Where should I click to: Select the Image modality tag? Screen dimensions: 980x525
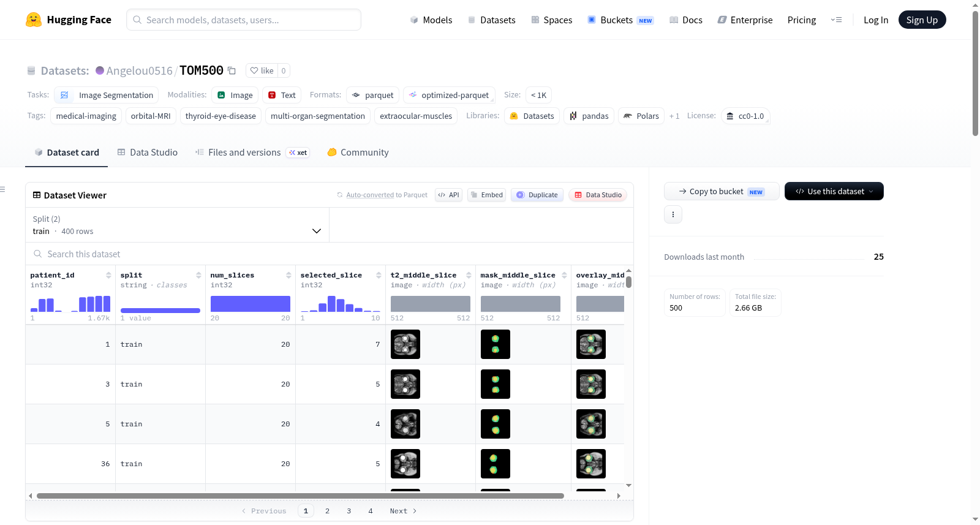point(235,95)
